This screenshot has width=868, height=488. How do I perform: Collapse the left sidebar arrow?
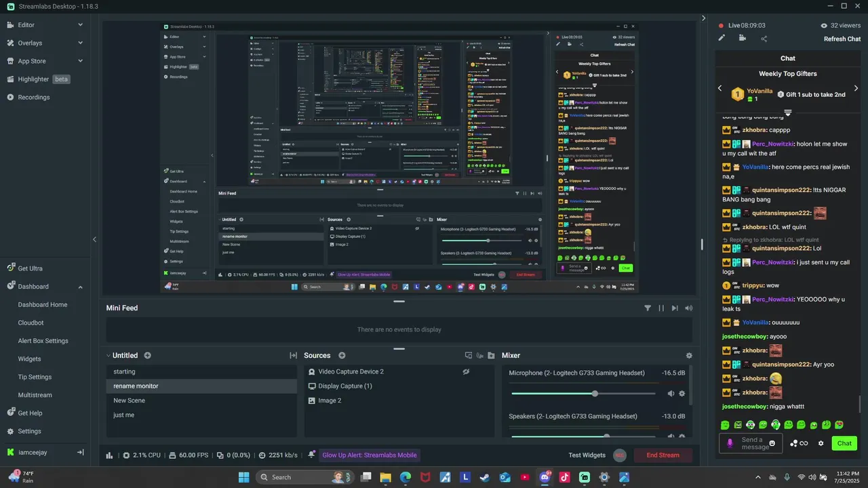(94, 239)
